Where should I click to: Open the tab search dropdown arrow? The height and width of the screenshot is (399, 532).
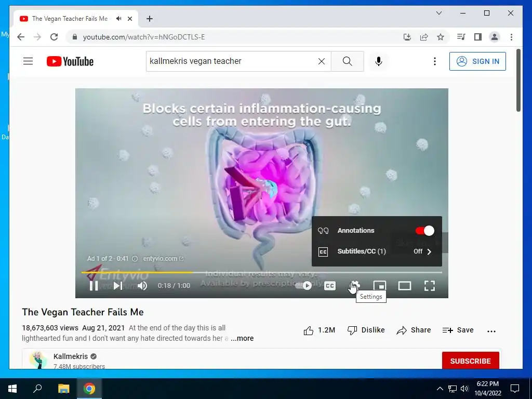tap(438, 13)
